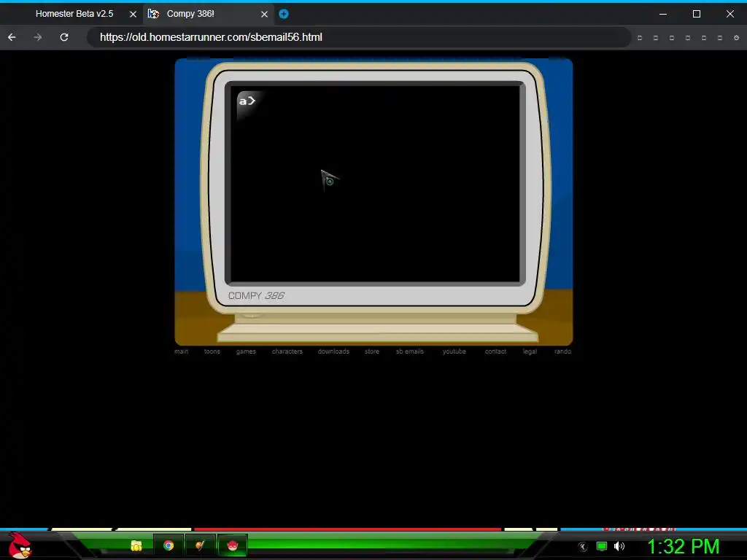Go to the toons page

tap(212, 351)
